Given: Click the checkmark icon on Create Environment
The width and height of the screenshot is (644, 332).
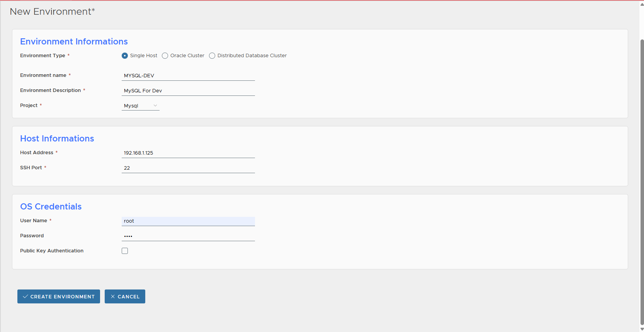Looking at the screenshot, I should click(x=25, y=296).
